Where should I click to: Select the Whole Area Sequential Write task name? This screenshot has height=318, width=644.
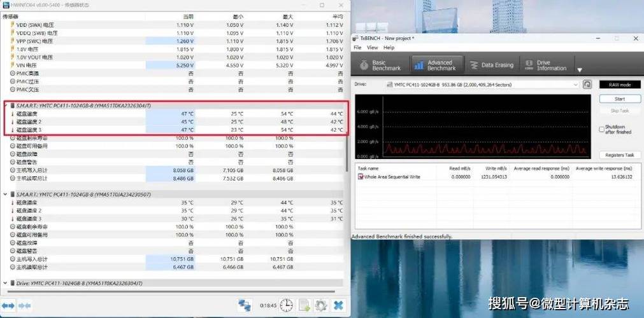[x=392, y=177]
